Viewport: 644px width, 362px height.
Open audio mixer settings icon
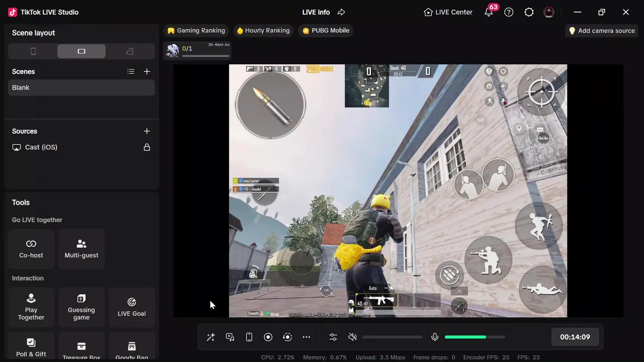333,337
